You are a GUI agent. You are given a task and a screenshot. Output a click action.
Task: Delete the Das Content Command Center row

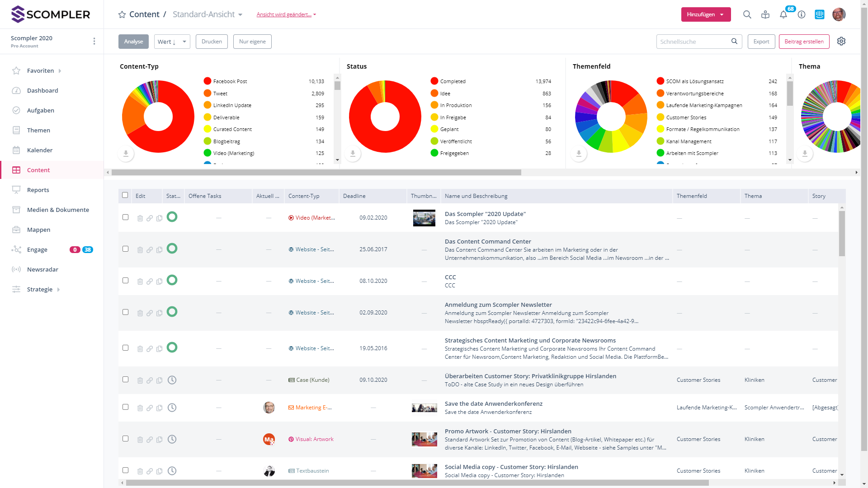click(x=140, y=250)
